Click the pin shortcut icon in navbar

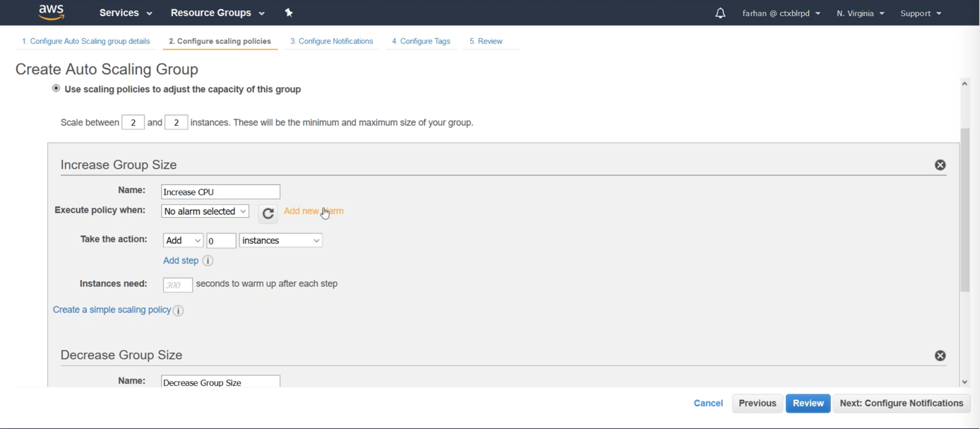point(289,13)
